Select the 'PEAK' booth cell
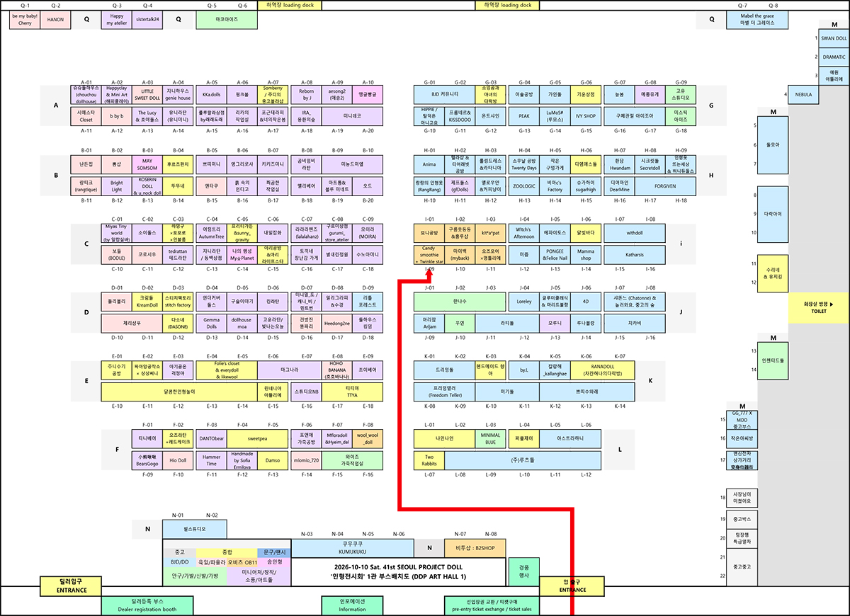Image resolution: width=850 pixels, height=616 pixels. click(524, 116)
